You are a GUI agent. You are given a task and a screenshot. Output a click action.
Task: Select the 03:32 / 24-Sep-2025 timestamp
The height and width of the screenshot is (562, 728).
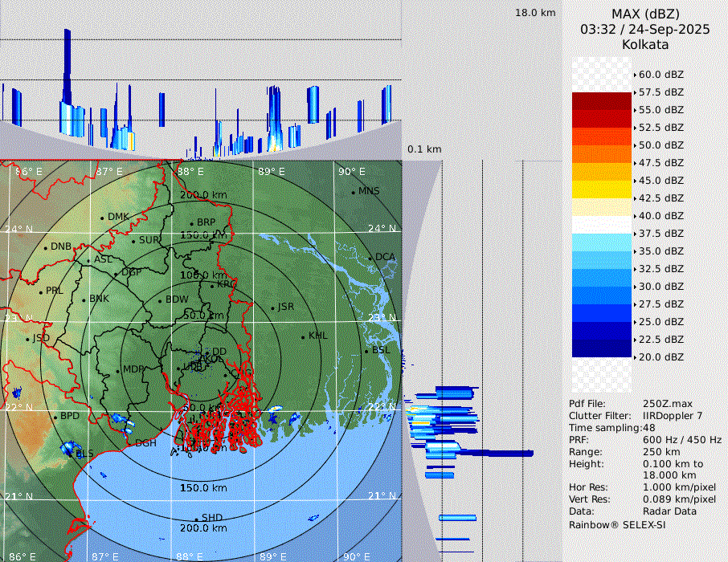click(x=644, y=29)
